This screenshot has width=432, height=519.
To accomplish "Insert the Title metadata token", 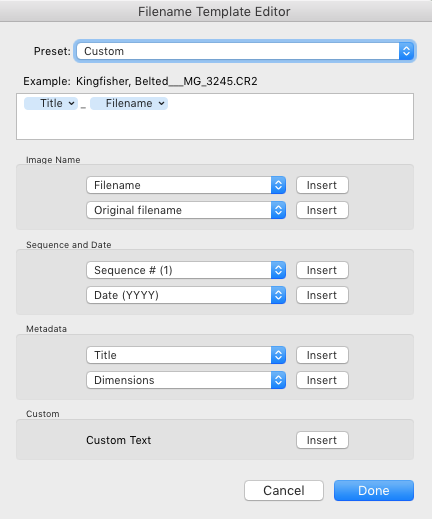I will tap(322, 355).
